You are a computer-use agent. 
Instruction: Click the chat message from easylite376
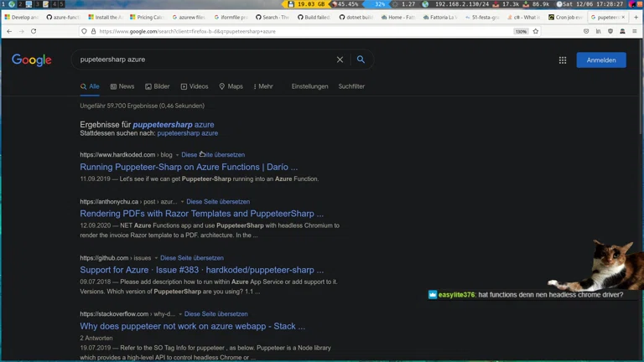pos(526,295)
